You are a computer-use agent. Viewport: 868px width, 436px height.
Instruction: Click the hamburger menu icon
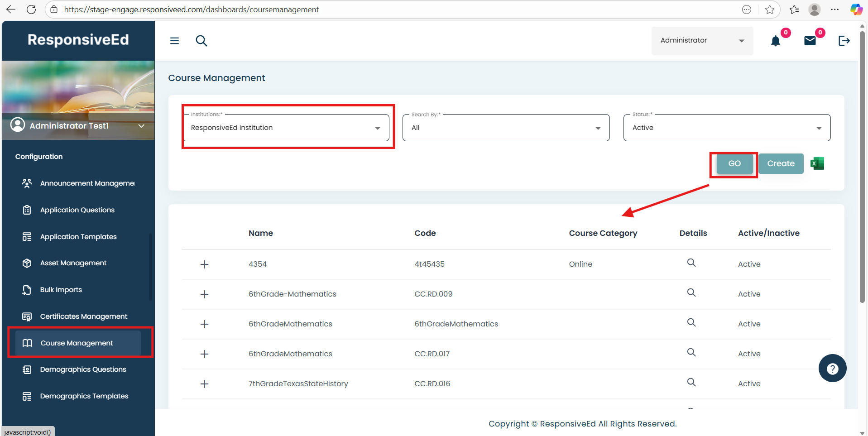pos(174,41)
